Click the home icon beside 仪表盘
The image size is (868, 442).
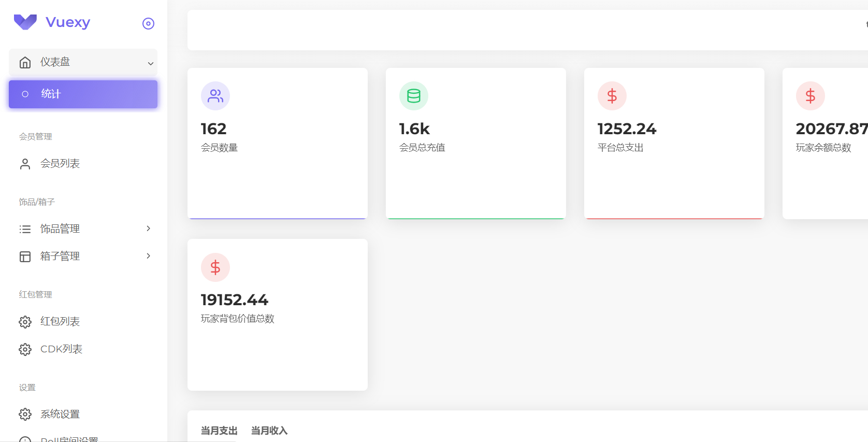click(25, 63)
